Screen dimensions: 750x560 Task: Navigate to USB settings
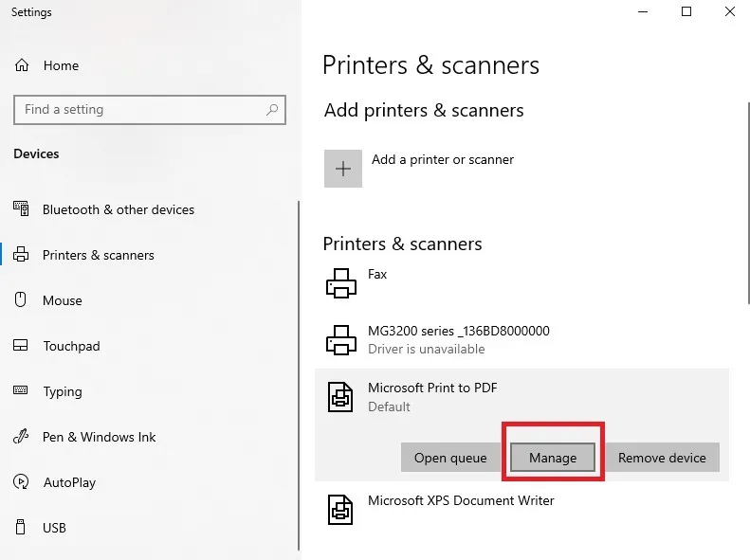tap(55, 528)
